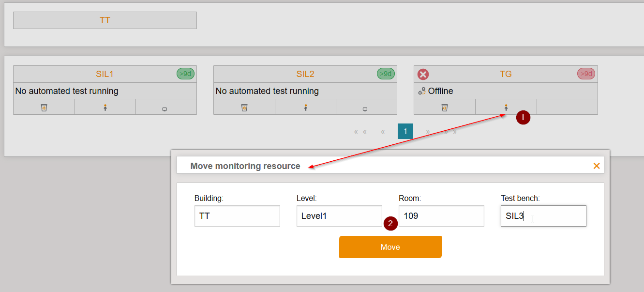Click the Test bench input field
This screenshot has width=644, height=292.
543,216
